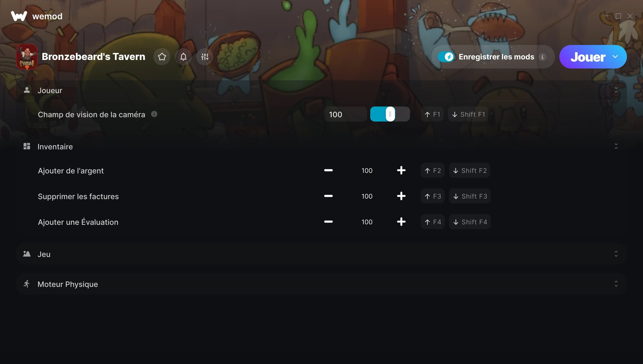The height and width of the screenshot is (364, 643).
Task: Click the F2 hotkey button
Action: [x=433, y=170]
